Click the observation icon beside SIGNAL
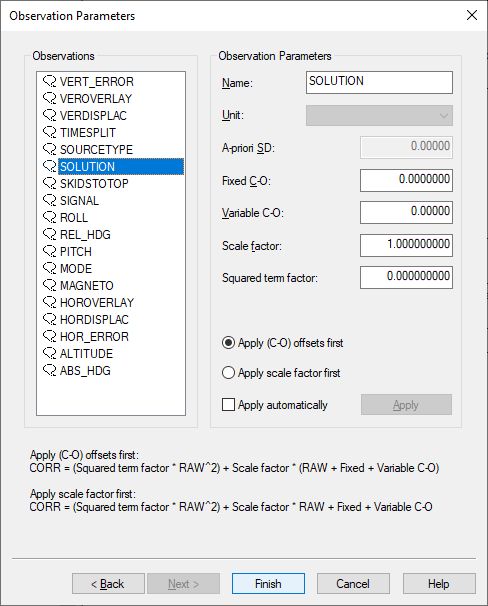This screenshot has width=488, height=606. click(50, 200)
